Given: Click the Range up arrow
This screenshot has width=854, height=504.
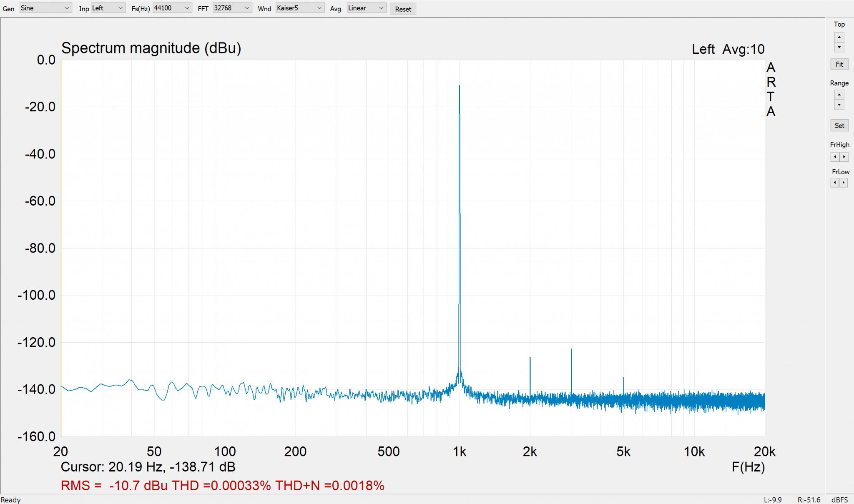Looking at the screenshot, I should 839,95.
